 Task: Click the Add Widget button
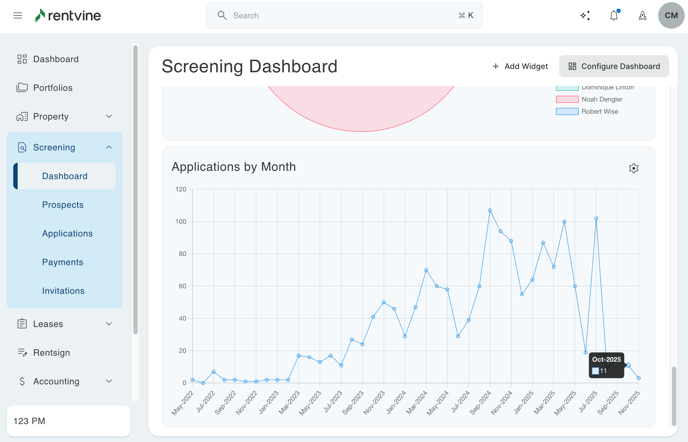[520, 67]
